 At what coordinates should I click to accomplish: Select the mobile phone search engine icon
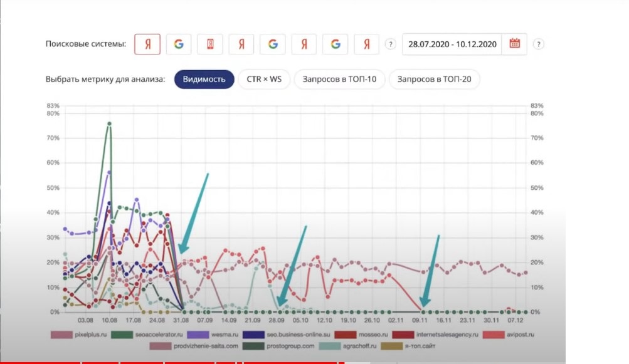(x=210, y=44)
